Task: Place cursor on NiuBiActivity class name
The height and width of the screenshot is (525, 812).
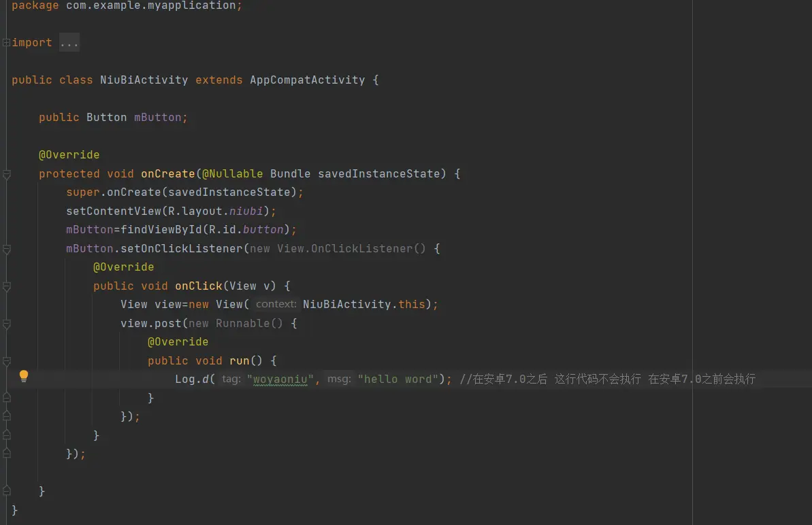Action: click(144, 80)
